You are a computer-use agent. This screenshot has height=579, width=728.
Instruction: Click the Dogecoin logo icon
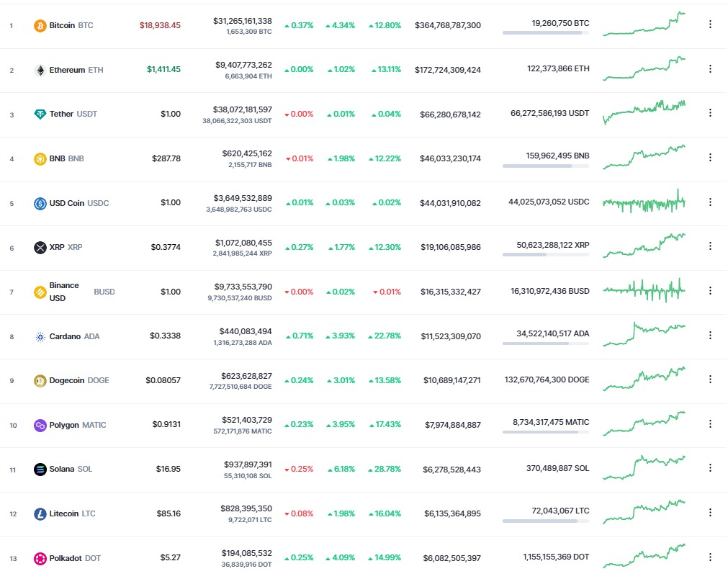pos(40,381)
